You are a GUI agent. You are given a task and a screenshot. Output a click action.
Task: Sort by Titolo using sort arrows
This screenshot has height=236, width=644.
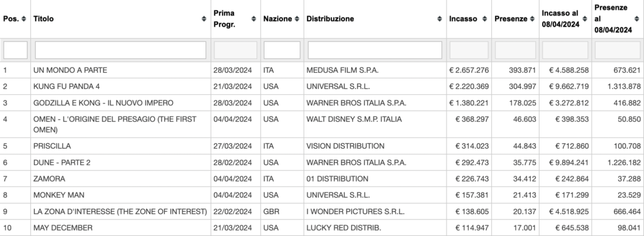(x=204, y=19)
